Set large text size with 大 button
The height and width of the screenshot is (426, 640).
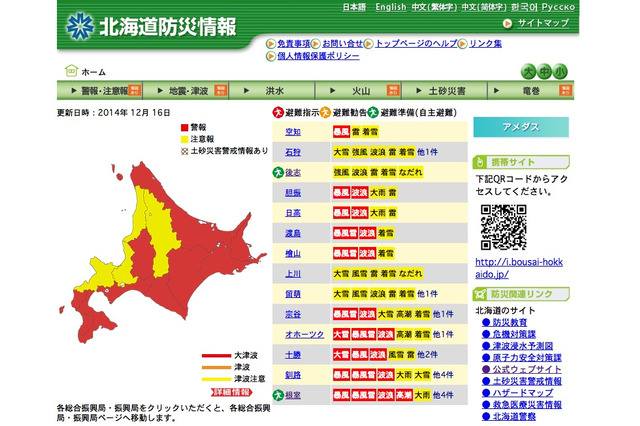[x=529, y=72]
